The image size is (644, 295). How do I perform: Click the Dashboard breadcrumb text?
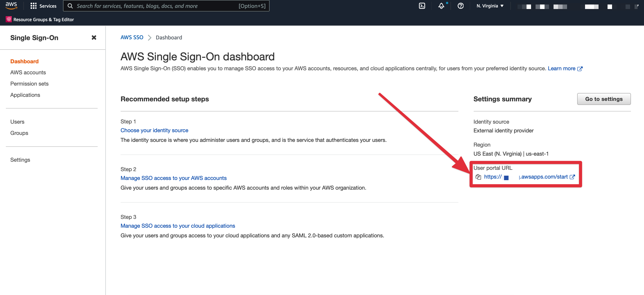[169, 38]
